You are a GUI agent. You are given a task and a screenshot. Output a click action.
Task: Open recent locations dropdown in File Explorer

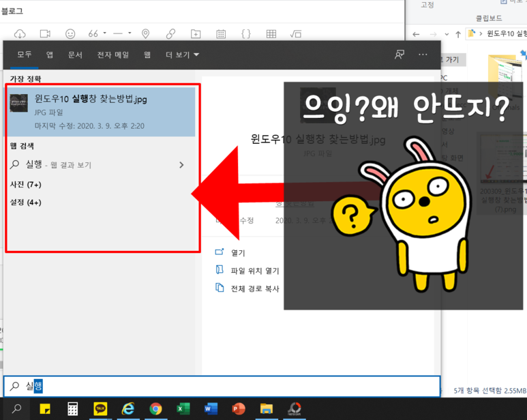coord(447,34)
